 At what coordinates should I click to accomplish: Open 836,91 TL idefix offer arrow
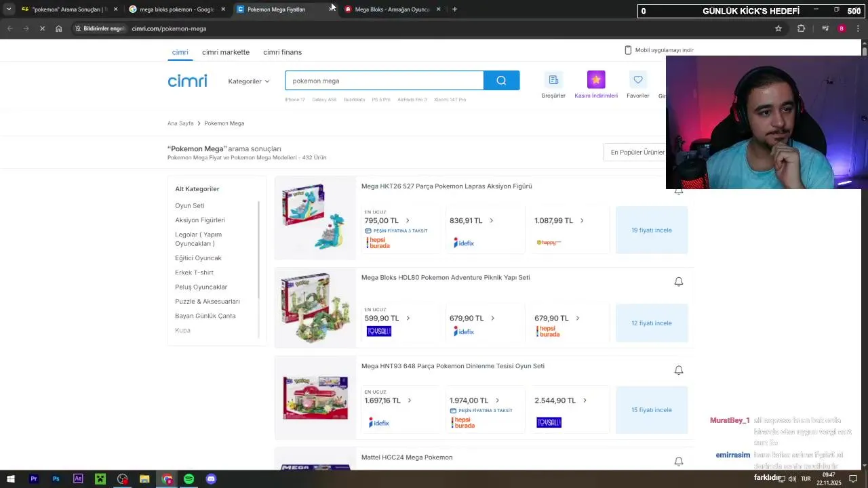click(491, 220)
